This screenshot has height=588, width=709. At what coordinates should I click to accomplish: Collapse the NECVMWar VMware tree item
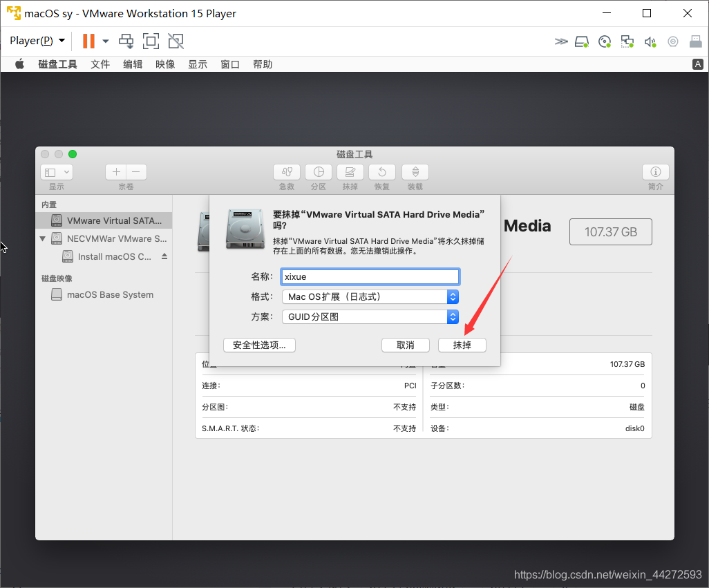point(43,239)
